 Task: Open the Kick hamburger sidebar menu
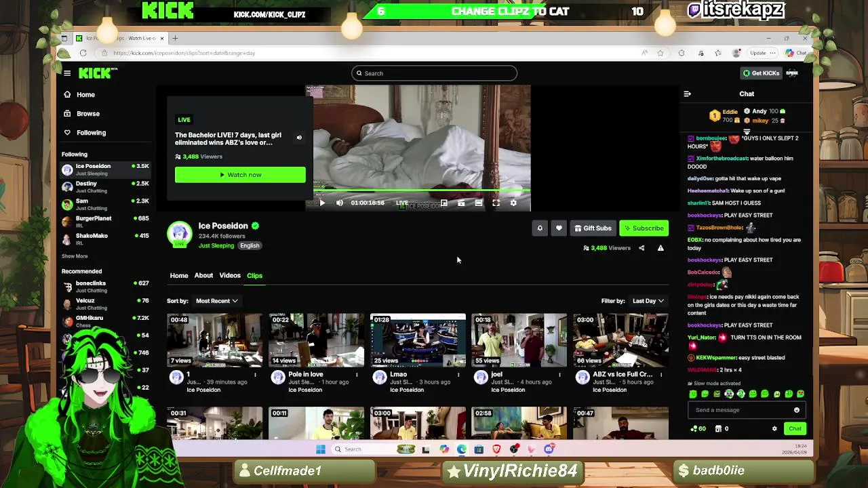(x=67, y=73)
